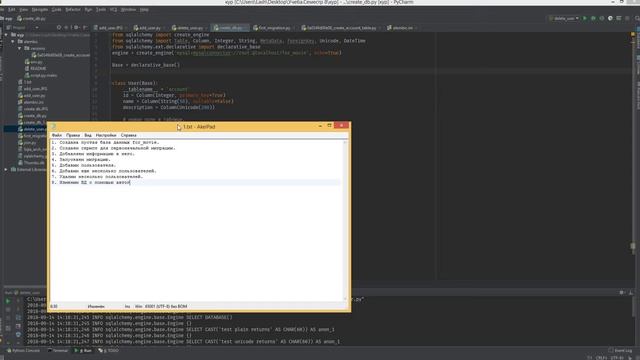Open the Navigate menu in PyCharm
640x360 pixels.
40,9
